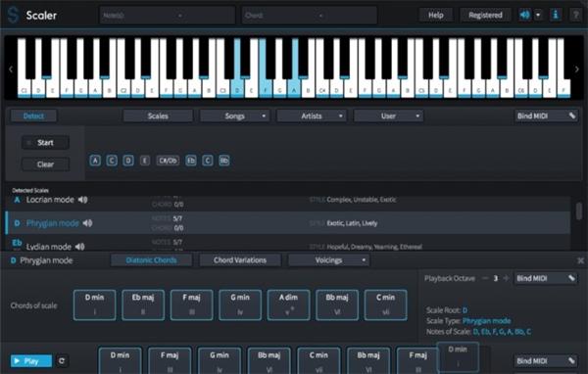The image size is (588, 374).
Task: Click the highlighted F key in the C3 octave
Action: [x=266, y=86]
